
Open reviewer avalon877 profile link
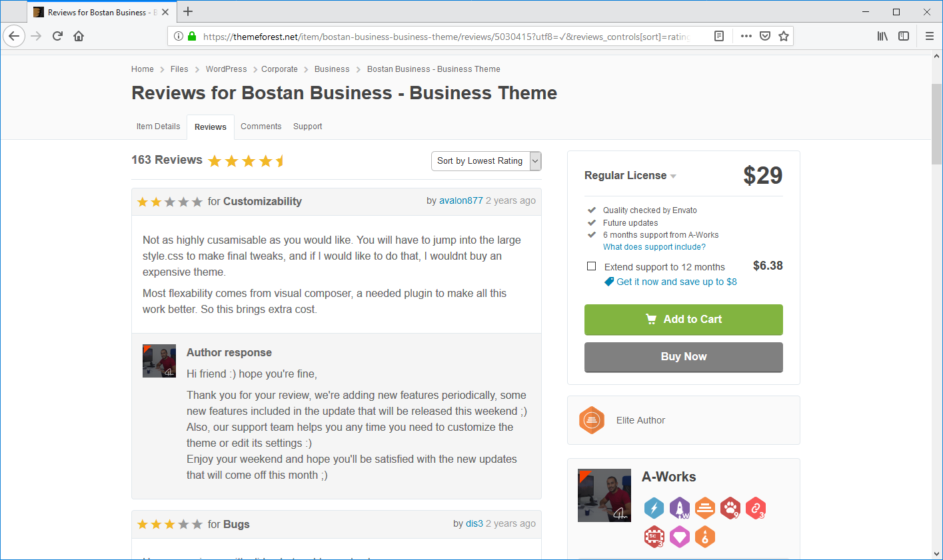[461, 200]
